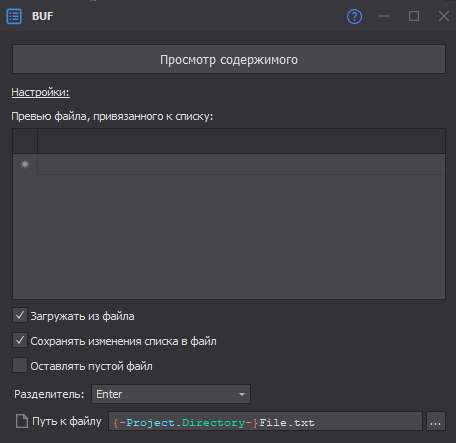This screenshot has height=443, width=456.
Task: Select the empty new row in preview table
Action: point(241,164)
